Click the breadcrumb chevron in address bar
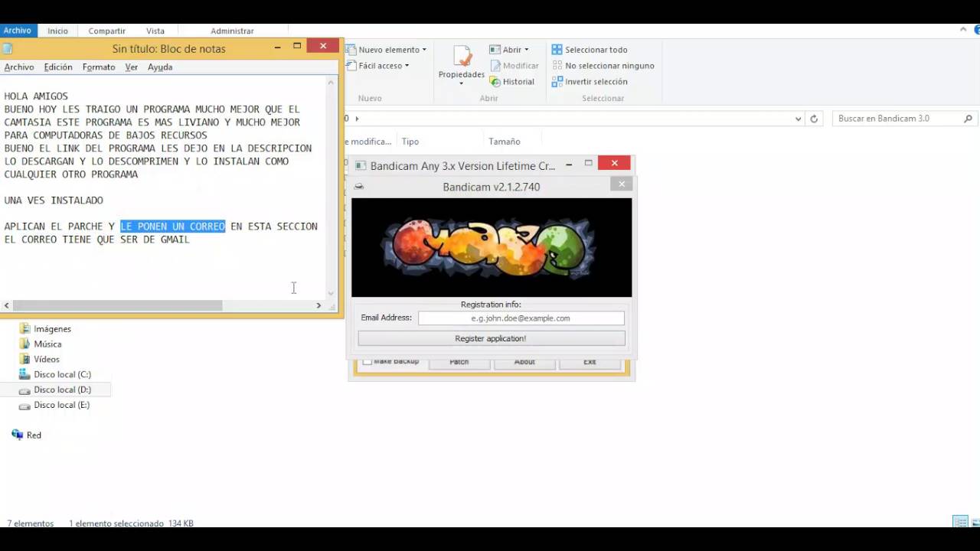This screenshot has height=551, width=980. click(357, 119)
